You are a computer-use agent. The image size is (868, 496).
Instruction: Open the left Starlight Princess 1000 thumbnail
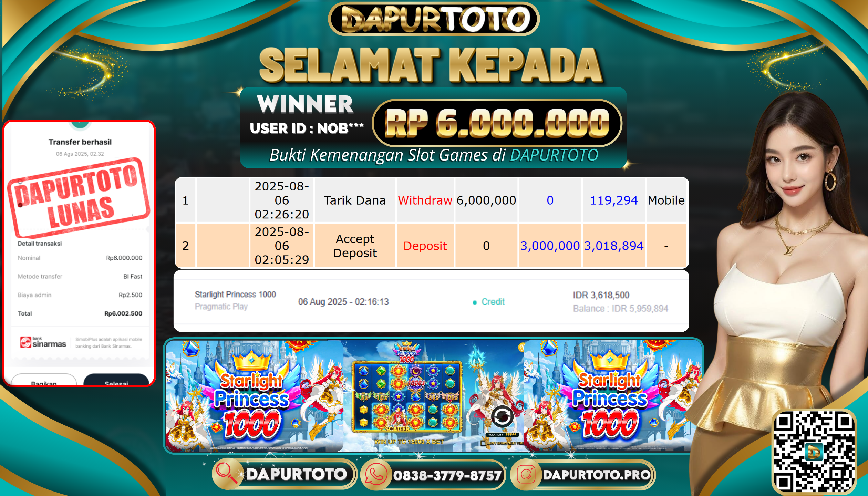point(255,396)
